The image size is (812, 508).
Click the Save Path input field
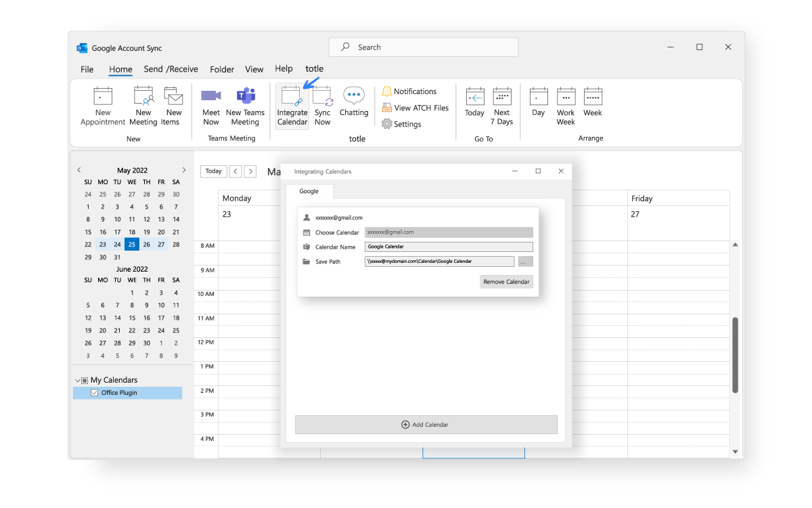pyautogui.click(x=440, y=261)
